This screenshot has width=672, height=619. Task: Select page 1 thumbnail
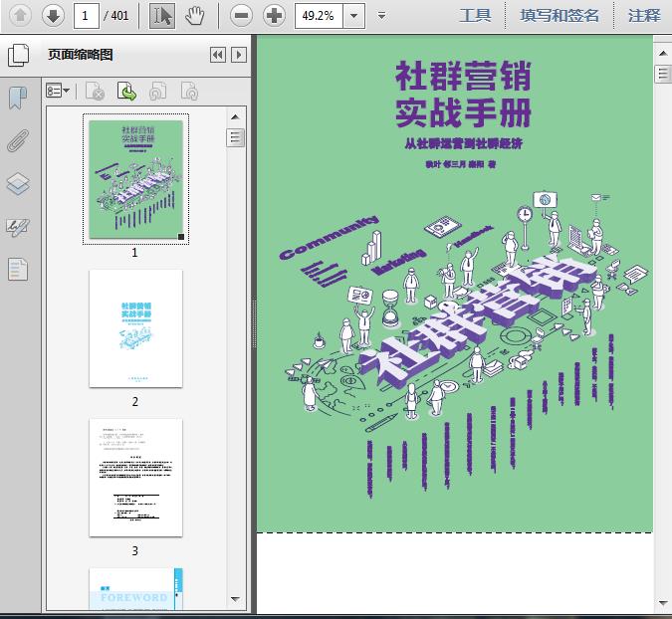(x=135, y=179)
